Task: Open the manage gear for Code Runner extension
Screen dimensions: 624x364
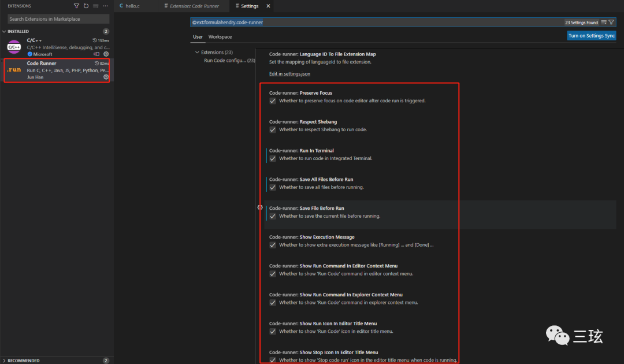Action: [106, 77]
